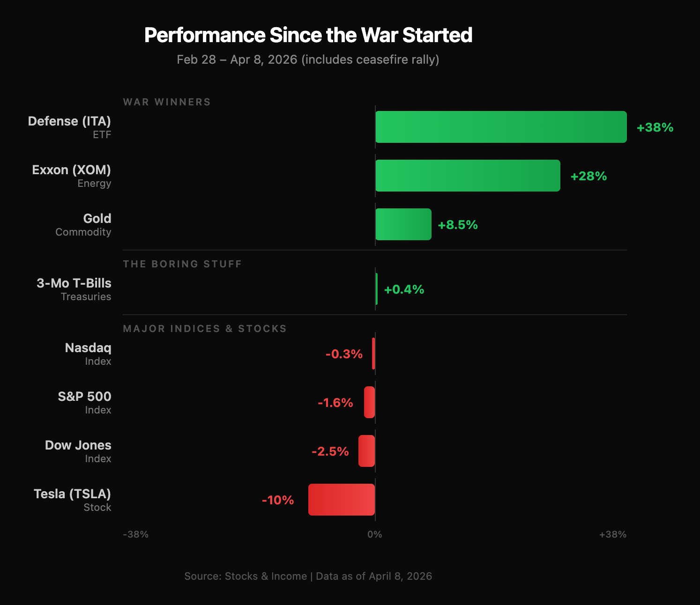Click the date range subtitle text
The image size is (700, 605).
point(308,59)
